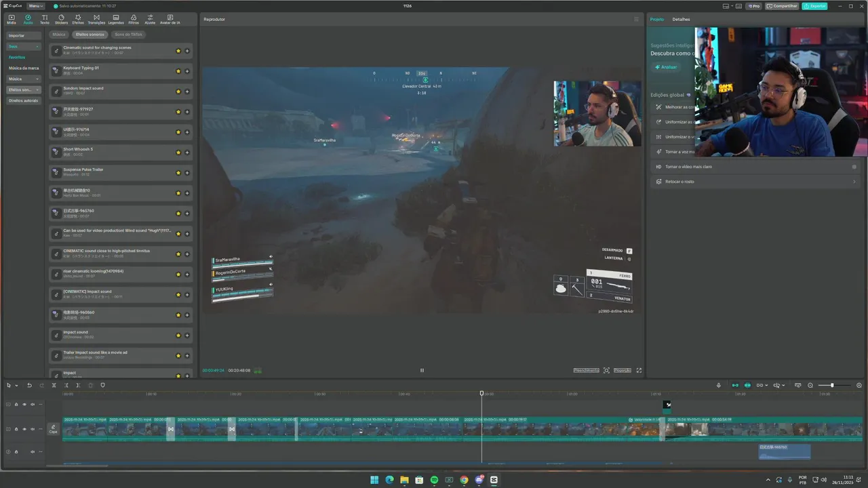Open the Detalhes tab
Image resolution: width=868 pixels, height=488 pixels.
[681, 19]
